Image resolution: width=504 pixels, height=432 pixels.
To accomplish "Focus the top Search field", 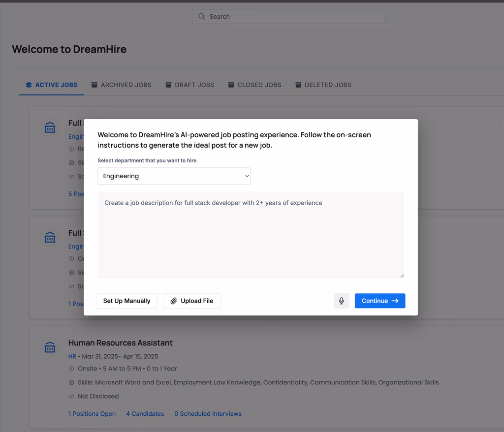I will tap(289, 16).
